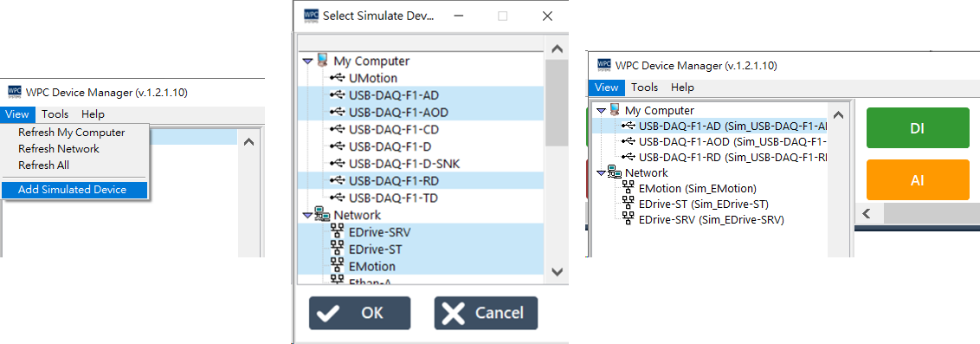This screenshot has width=980, height=344.
Task: Close the Select Simulate Device dialog
Action: click(x=547, y=16)
